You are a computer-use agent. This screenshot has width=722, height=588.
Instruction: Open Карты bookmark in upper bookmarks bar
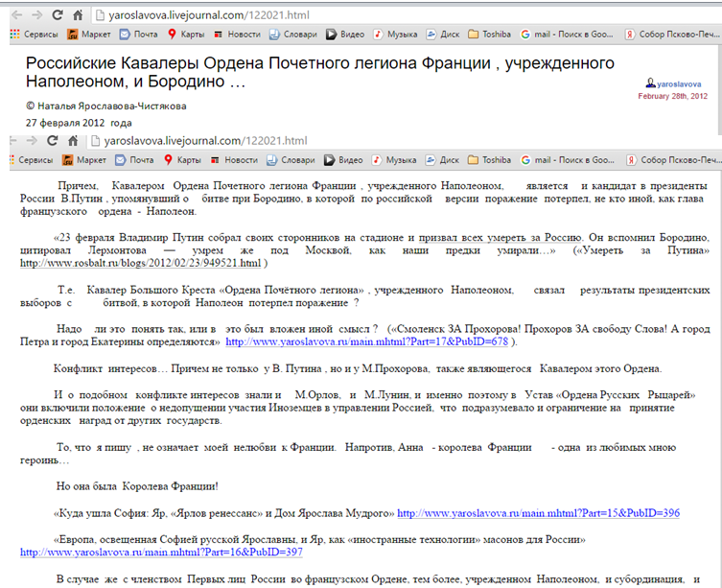coord(186,35)
